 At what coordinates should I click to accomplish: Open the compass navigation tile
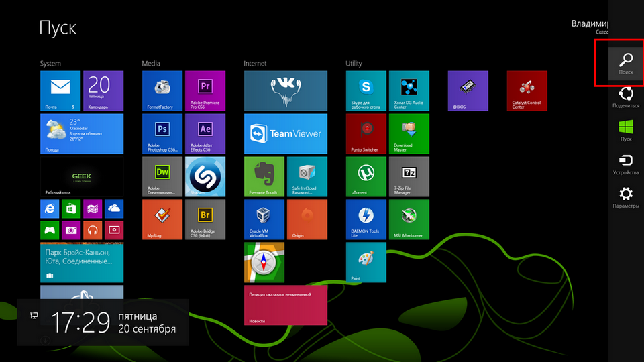pos(264,262)
